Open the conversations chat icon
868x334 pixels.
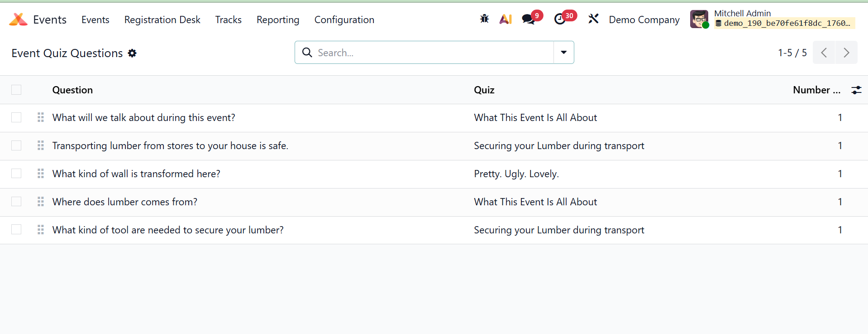pos(528,19)
